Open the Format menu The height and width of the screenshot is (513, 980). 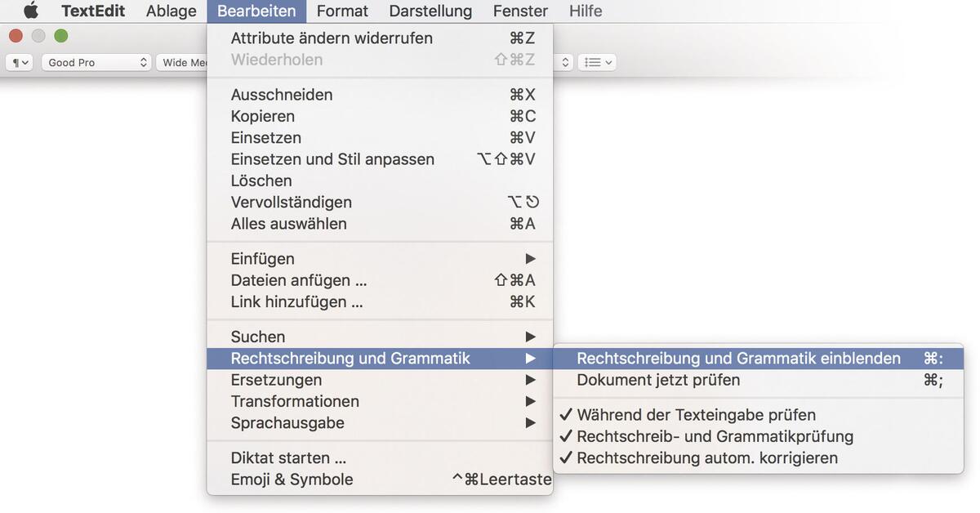[342, 11]
